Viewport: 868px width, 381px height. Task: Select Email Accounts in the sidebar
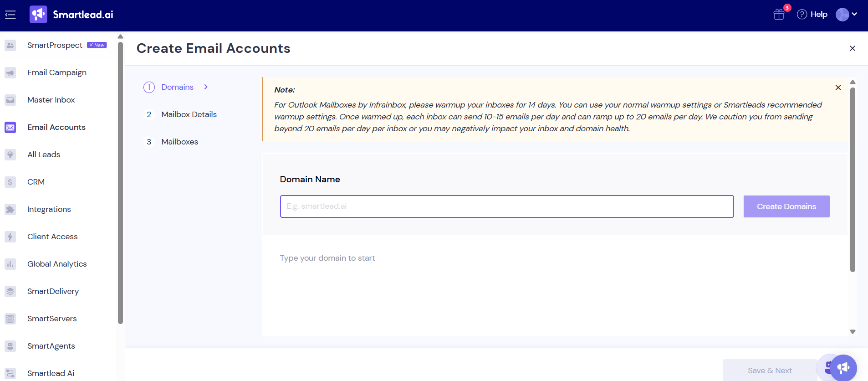click(56, 127)
